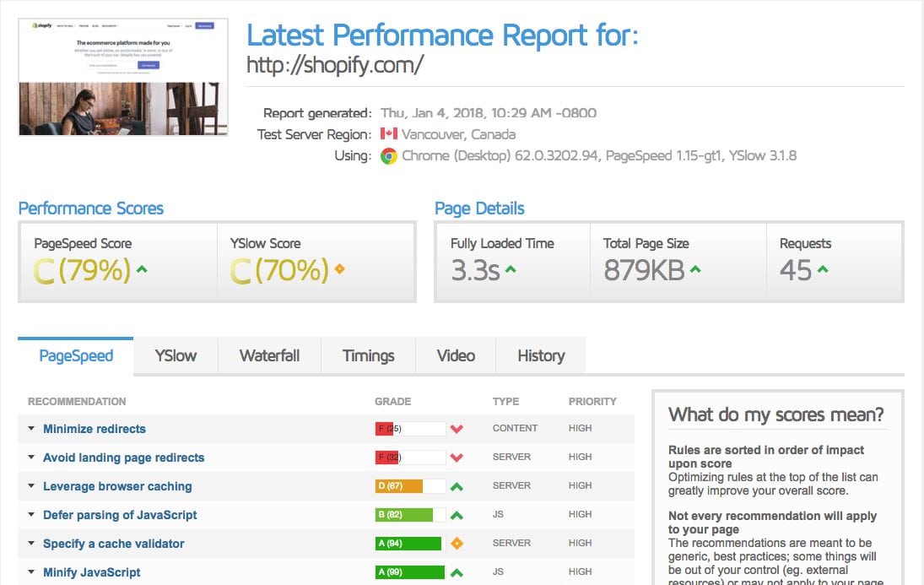The image size is (924, 585).
Task: Switch to the Video tab
Action: pyautogui.click(x=456, y=356)
